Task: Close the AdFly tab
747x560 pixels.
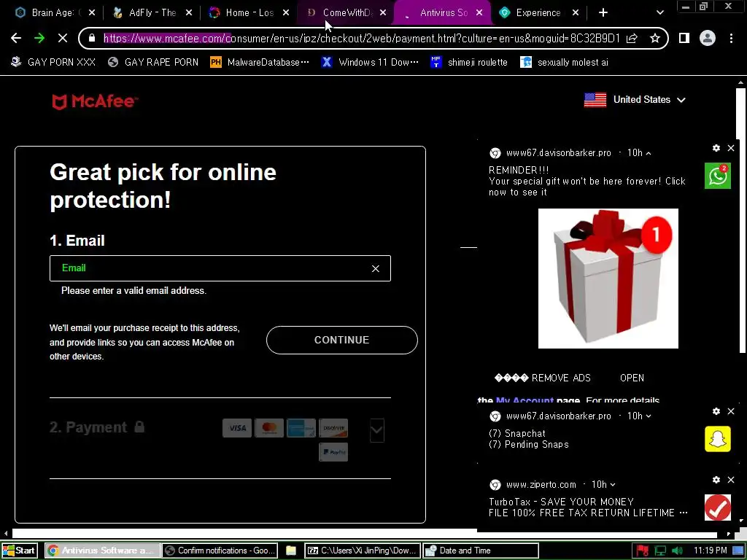Action: (189, 13)
